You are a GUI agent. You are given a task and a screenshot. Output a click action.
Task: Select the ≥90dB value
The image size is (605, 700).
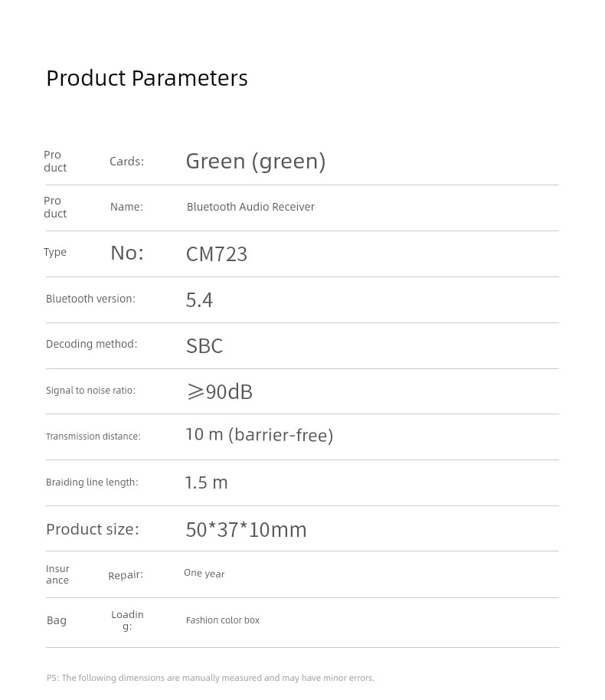[220, 391]
